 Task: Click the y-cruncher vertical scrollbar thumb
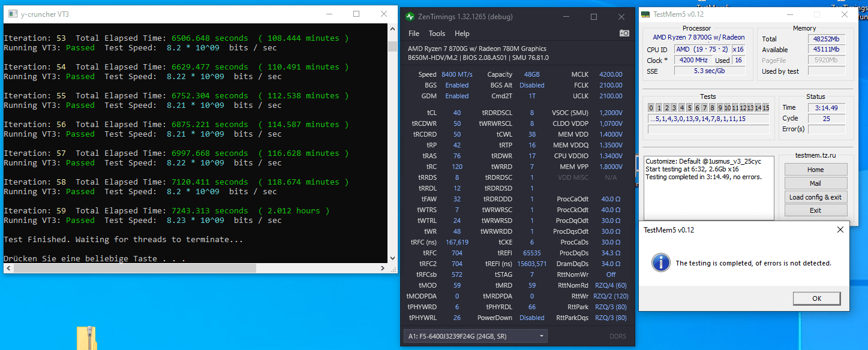coord(392,47)
